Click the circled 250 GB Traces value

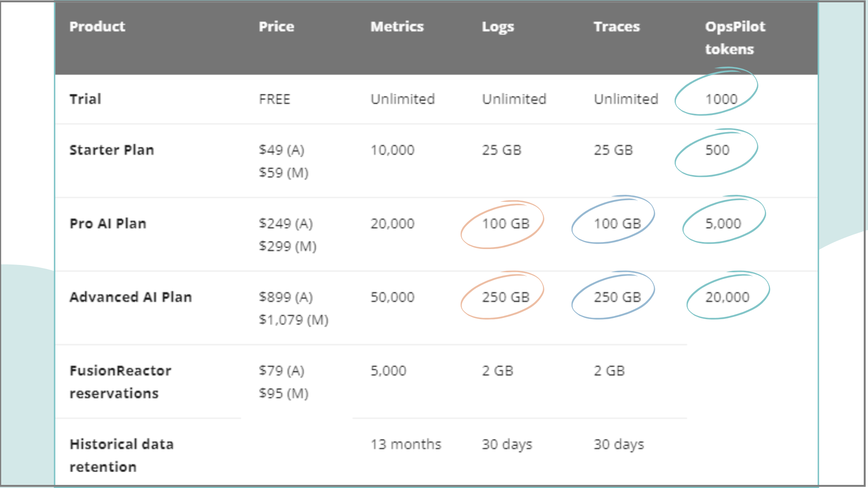[617, 297]
